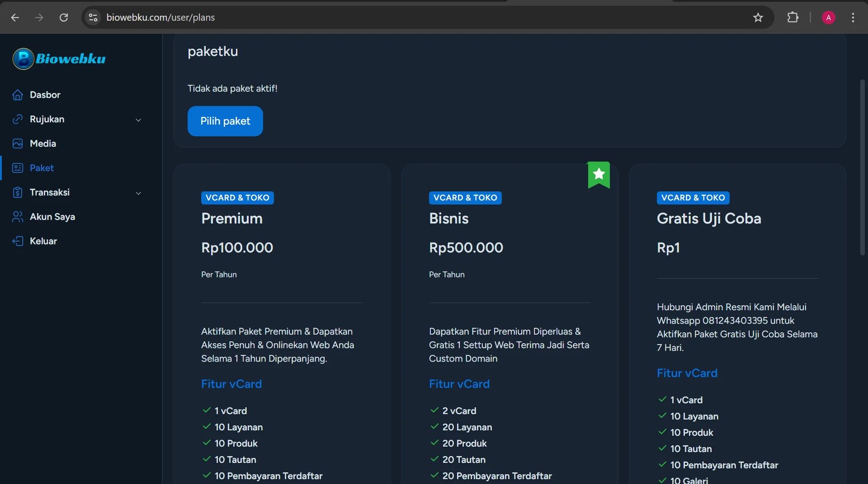Viewport: 868px width, 484px height.
Task: Click the green star ribbon on Bisnis
Action: pyautogui.click(x=599, y=175)
